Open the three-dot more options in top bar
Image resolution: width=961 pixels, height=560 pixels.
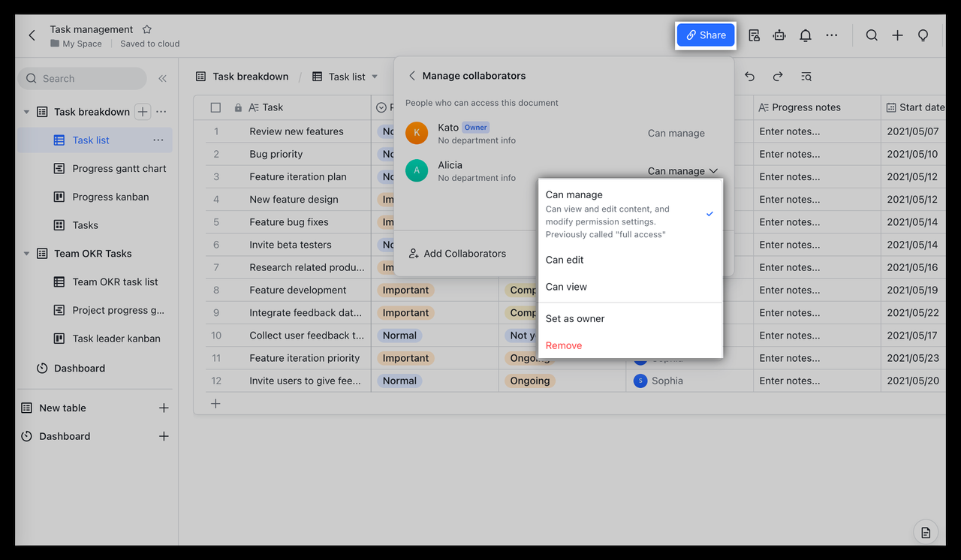(831, 35)
